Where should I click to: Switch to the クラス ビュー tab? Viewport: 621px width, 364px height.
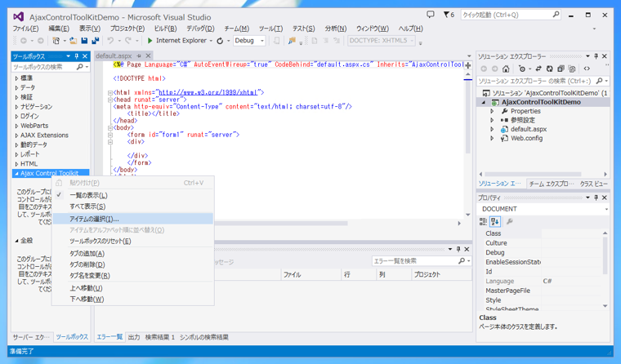pos(594,184)
